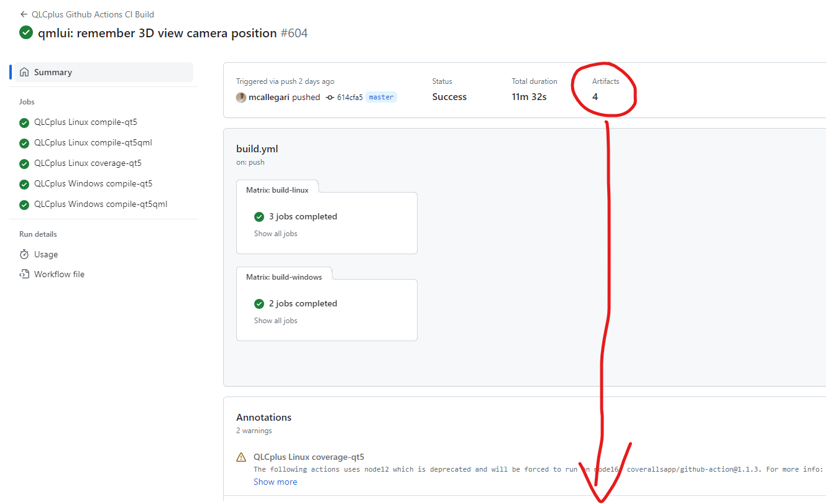826x504 pixels.
Task: Click mcallegari avatar image
Action: pos(241,98)
